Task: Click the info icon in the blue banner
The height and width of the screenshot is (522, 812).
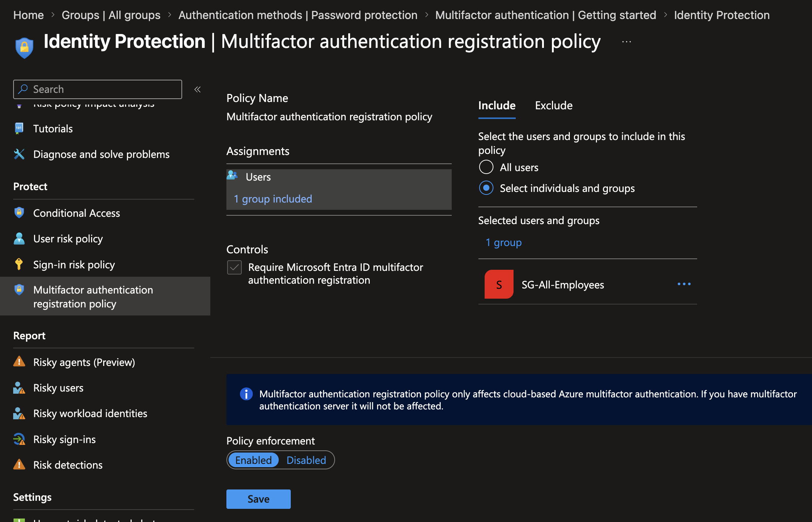Action: 246,394
